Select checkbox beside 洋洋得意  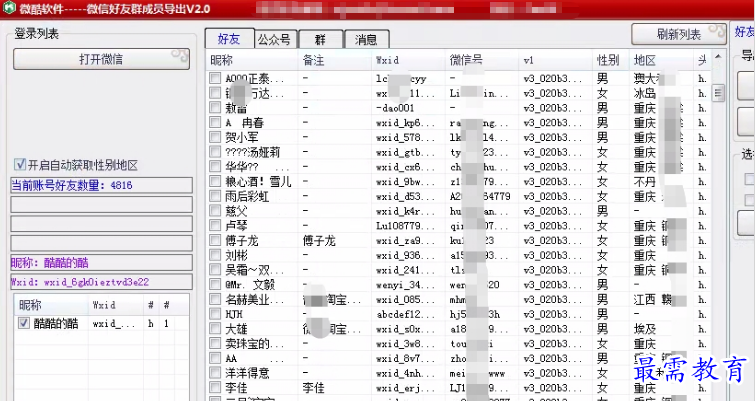[x=215, y=373]
